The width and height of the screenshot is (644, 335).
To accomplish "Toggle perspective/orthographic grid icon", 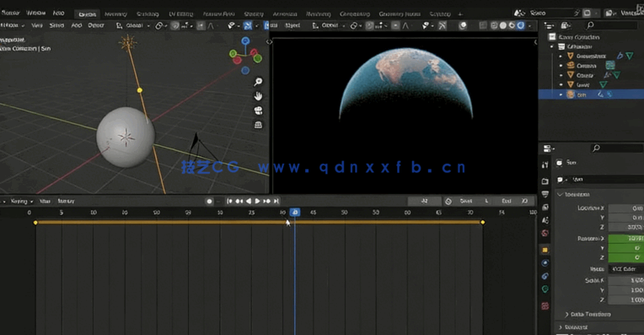I will coord(258,125).
